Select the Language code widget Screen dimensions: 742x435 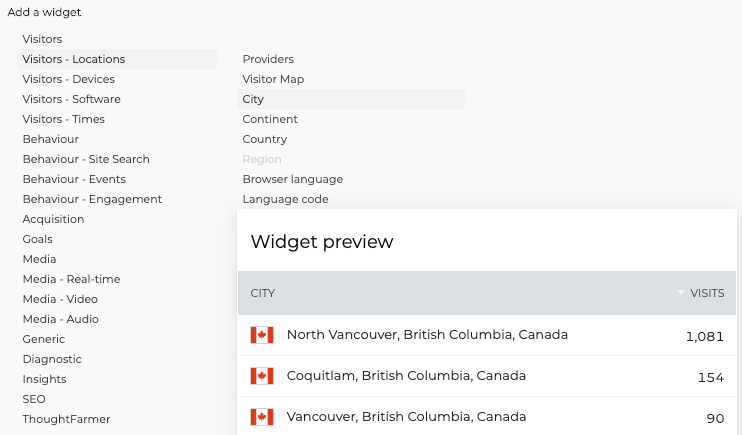(x=285, y=199)
